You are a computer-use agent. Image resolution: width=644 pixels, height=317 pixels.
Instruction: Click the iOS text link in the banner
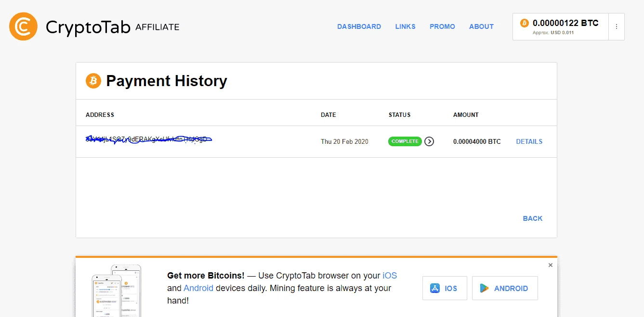coord(390,276)
